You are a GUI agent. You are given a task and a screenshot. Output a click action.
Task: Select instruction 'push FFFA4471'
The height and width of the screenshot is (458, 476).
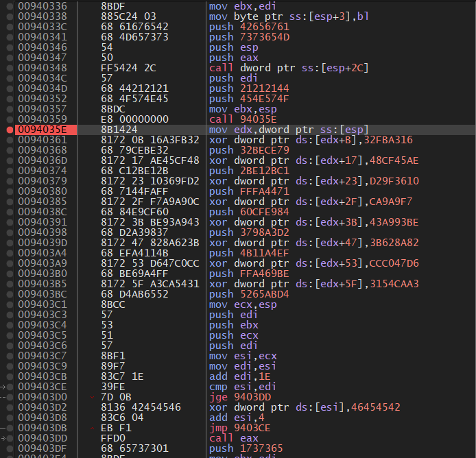[249, 191]
